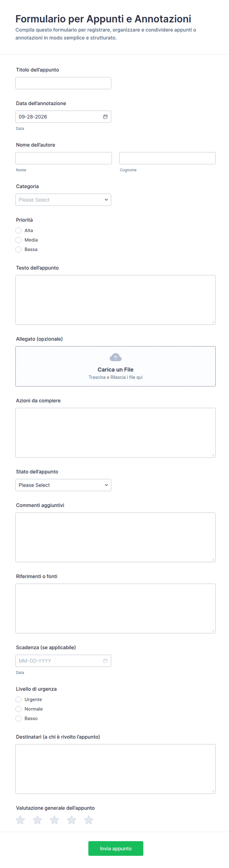Choose Media under Priorità

point(18,240)
